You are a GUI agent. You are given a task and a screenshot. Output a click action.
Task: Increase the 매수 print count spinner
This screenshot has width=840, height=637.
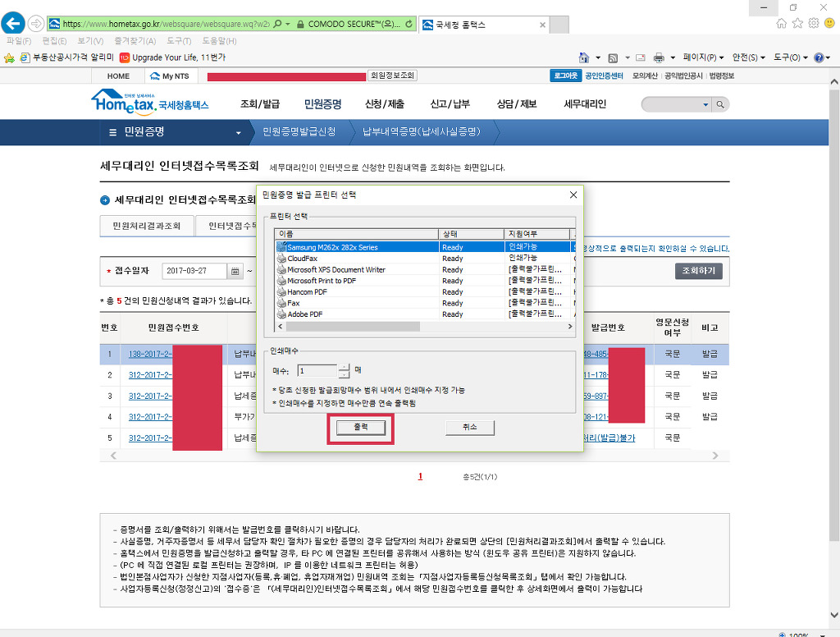[x=344, y=367]
